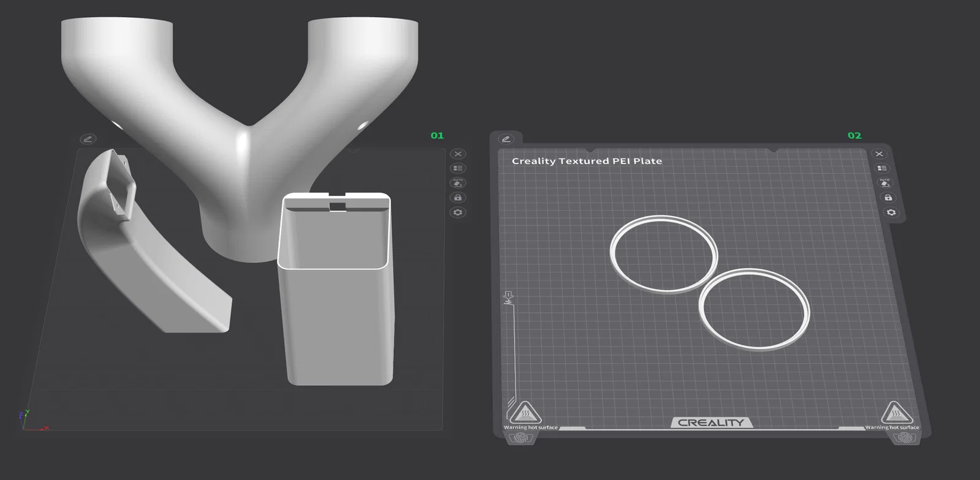Remove plate 02 with its X icon
The height and width of the screenshot is (480, 980).
[x=880, y=154]
